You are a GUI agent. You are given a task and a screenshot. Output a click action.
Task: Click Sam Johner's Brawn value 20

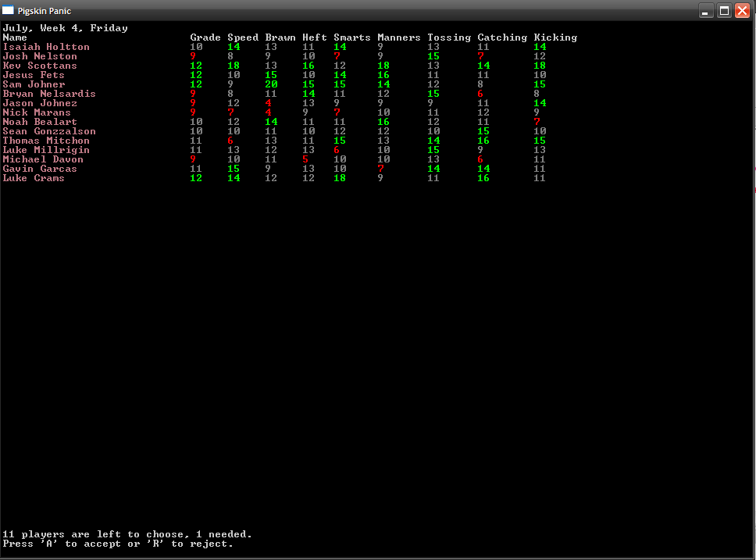click(x=272, y=84)
